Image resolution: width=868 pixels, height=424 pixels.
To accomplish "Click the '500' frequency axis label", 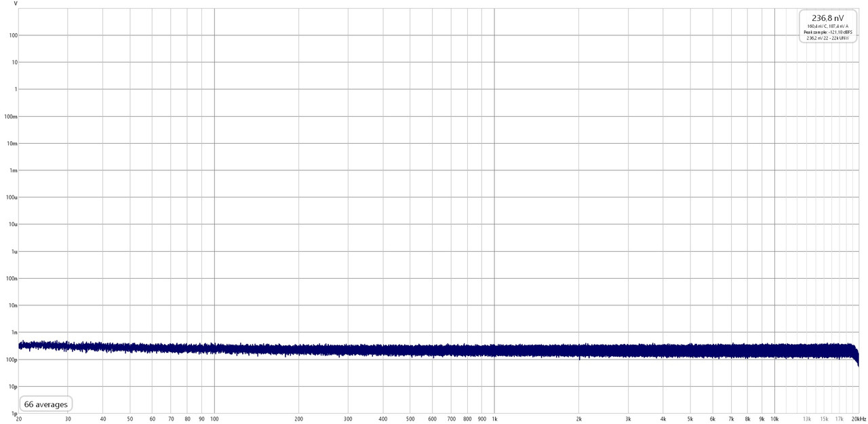I will pyautogui.click(x=410, y=419).
